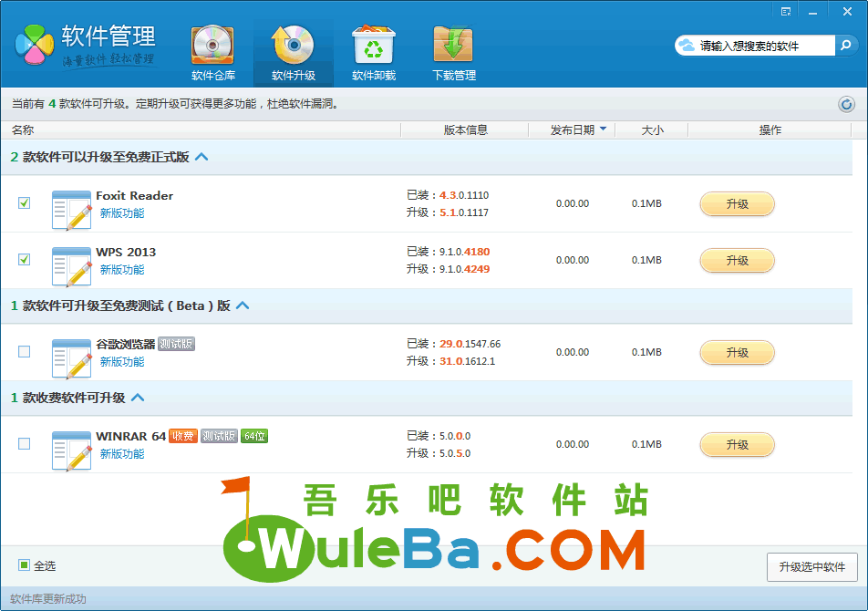Click the orange 收费 badge on WINRAR
The height and width of the screenshot is (611, 868).
[x=182, y=436]
